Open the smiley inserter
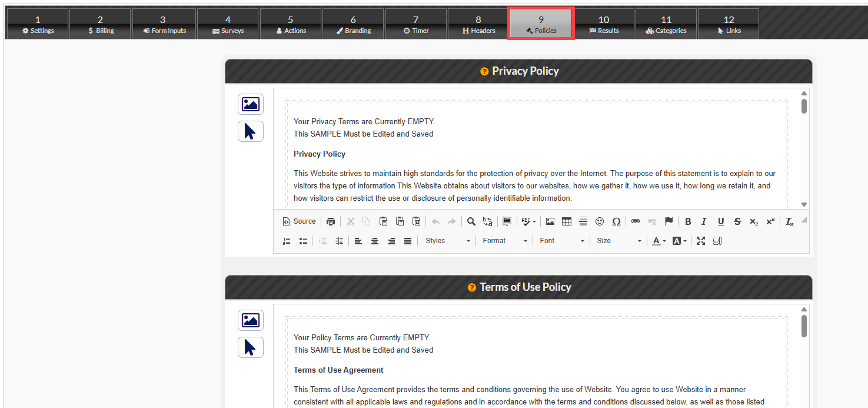Screen dimensions: 868x408 pyautogui.click(x=600, y=221)
